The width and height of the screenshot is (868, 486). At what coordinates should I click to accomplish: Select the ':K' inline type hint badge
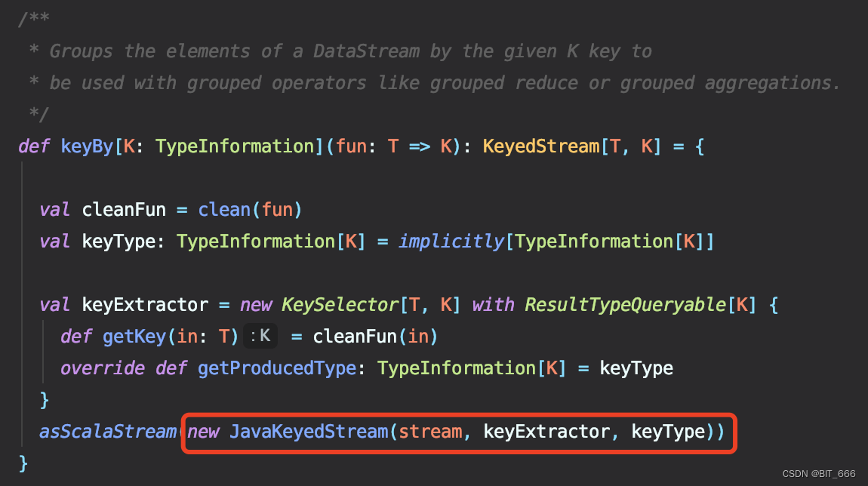259,336
